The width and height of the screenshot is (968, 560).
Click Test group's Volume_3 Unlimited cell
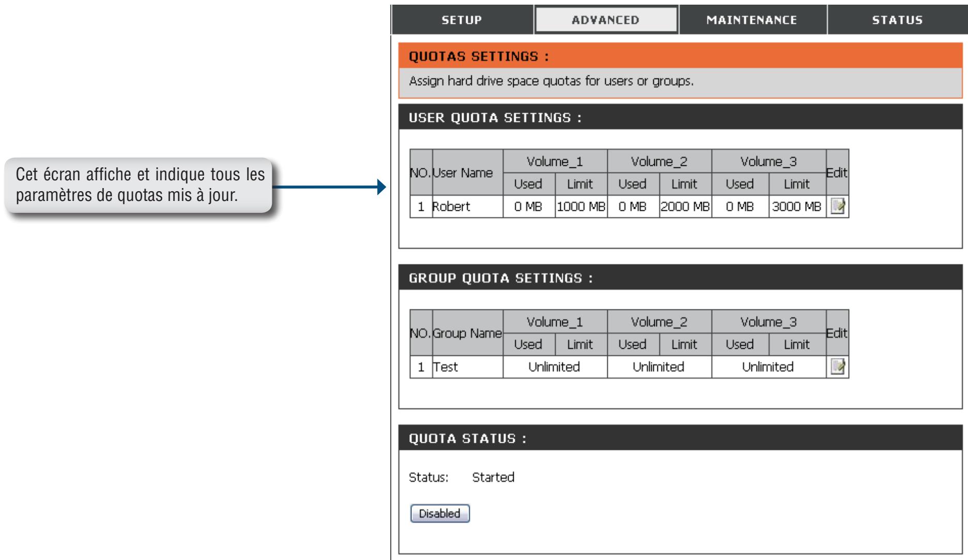(768, 367)
